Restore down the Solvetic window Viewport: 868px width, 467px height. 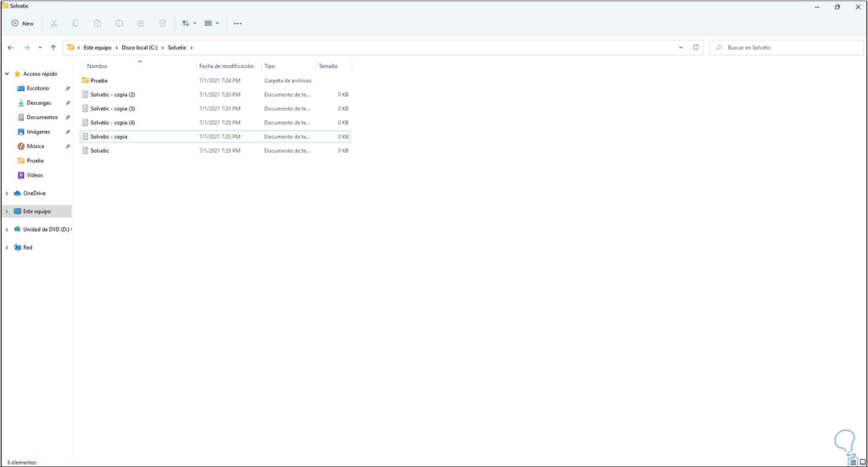[x=837, y=6]
